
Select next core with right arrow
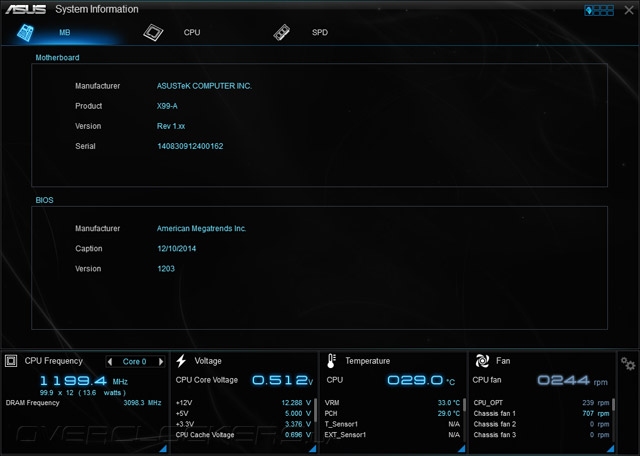tap(161, 361)
